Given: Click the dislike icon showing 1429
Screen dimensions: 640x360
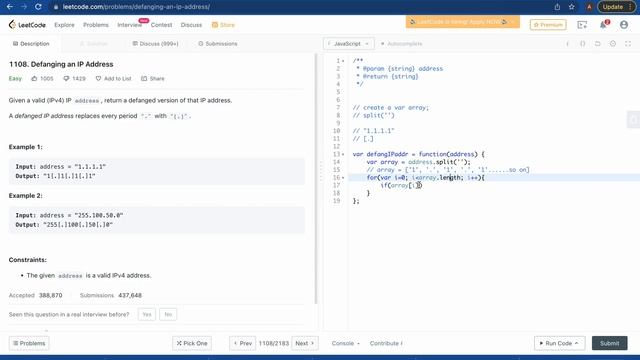Looking at the screenshot, I should pos(66,78).
